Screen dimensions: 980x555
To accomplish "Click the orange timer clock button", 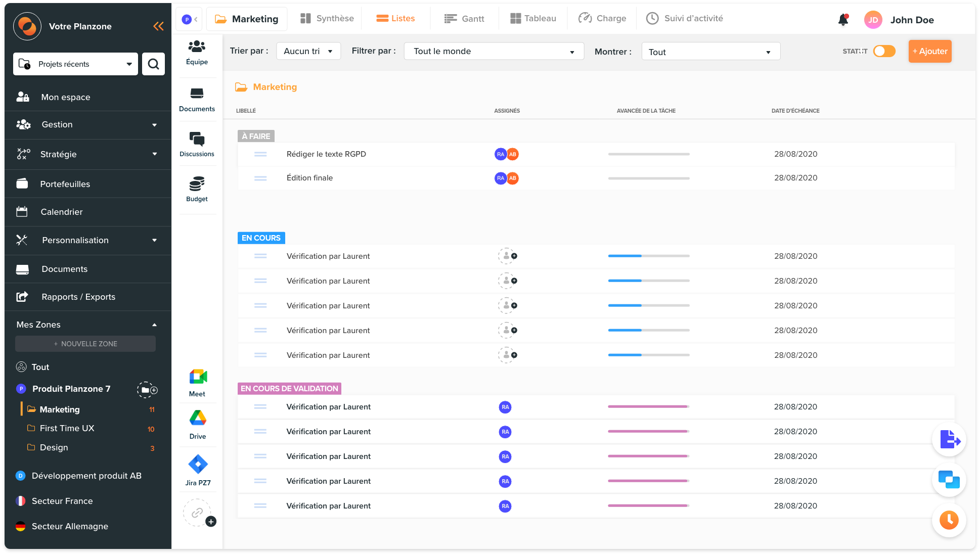I will (x=949, y=520).
